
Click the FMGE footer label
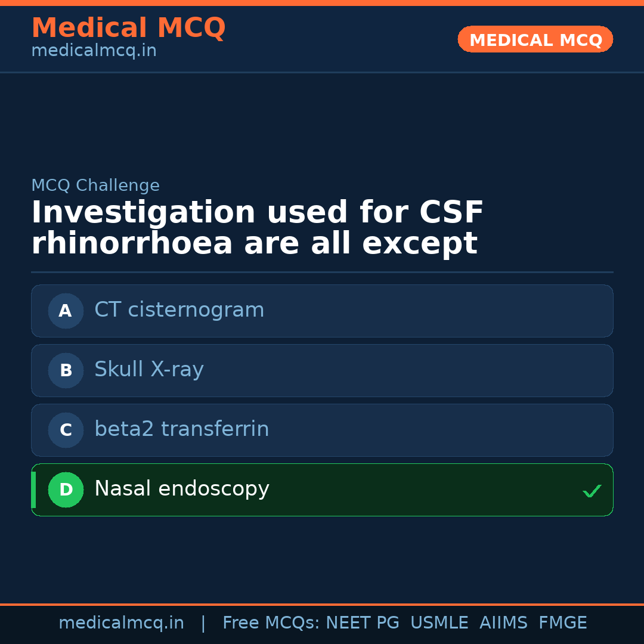pos(562,623)
